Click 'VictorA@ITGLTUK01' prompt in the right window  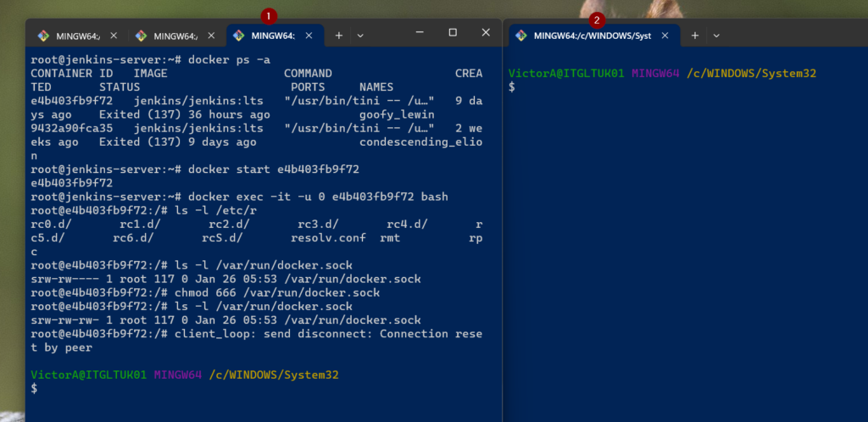pyautogui.click(x=566, y=73)
